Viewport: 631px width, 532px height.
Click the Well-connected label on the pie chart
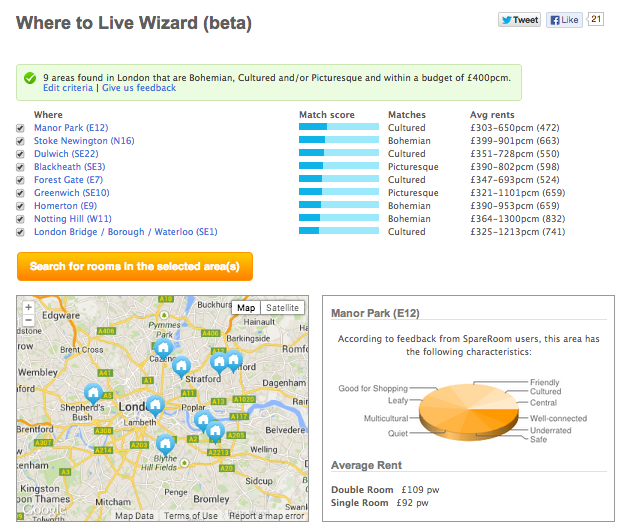click(558, 419)
